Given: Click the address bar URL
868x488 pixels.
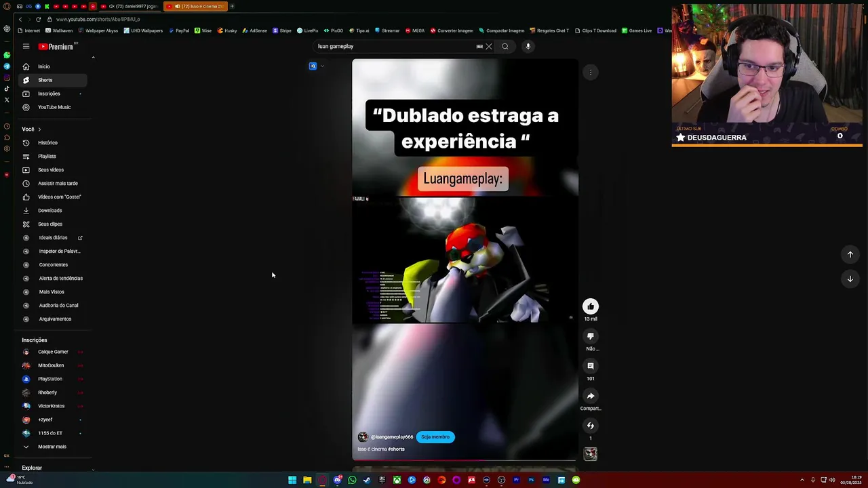Looking at the screenshot, I should point(98,19).
